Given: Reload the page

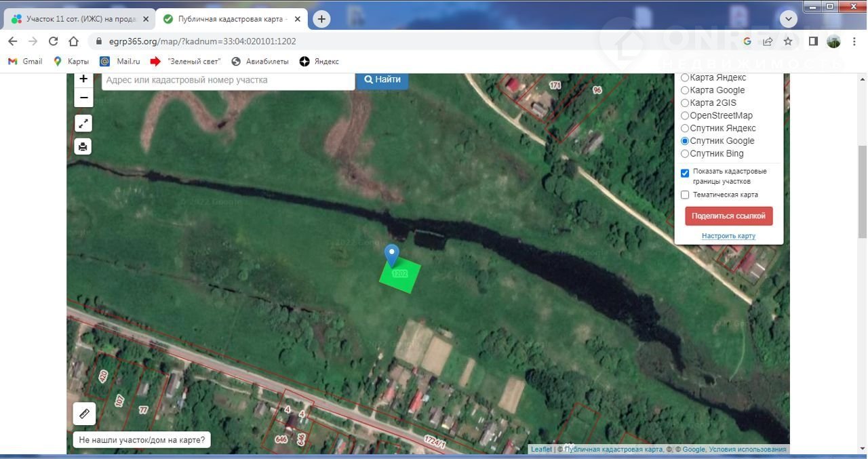Looking at the screenshot, I should [54, 41].
